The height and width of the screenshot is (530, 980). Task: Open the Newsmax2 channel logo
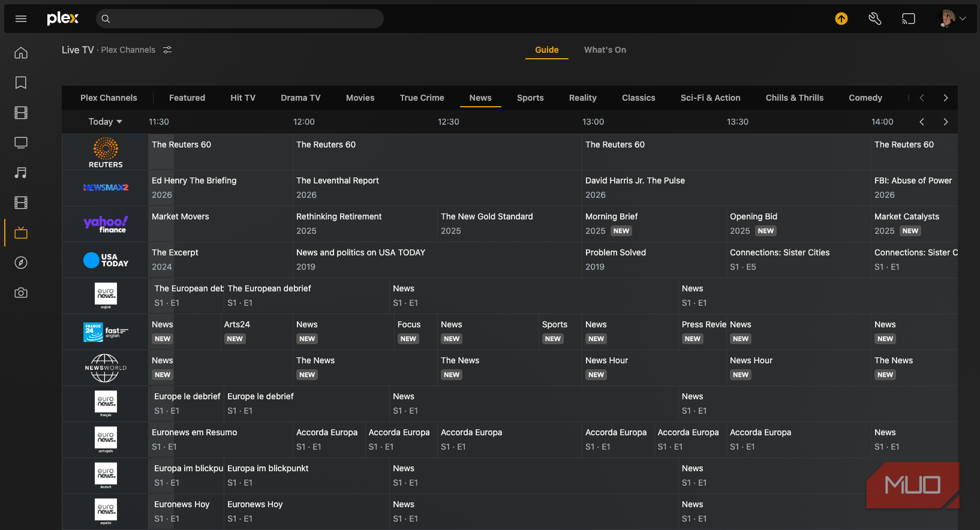[106, 188]
